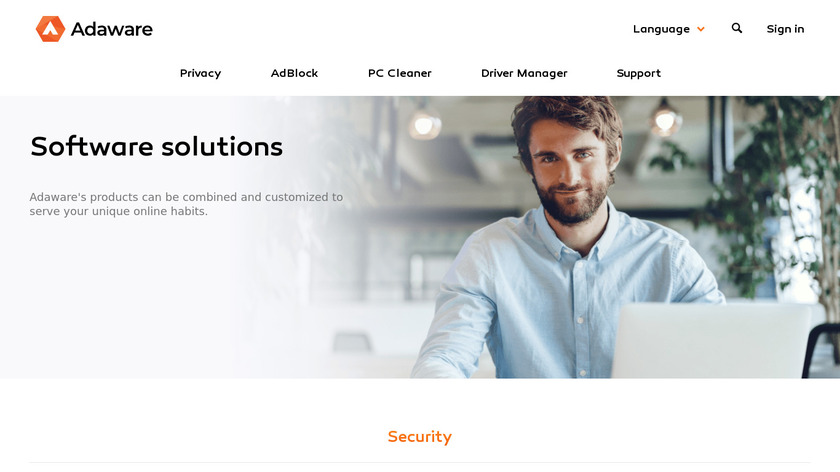Image resolution: width=840 pixels, height=472 pixels.
Task: Click the orange Security section heading
Action: point(419,437)
